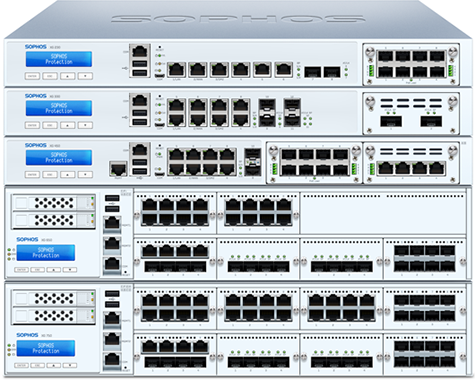Select the top USB port on the fourth appliance
475x380 pixels.
click(112, 198)
